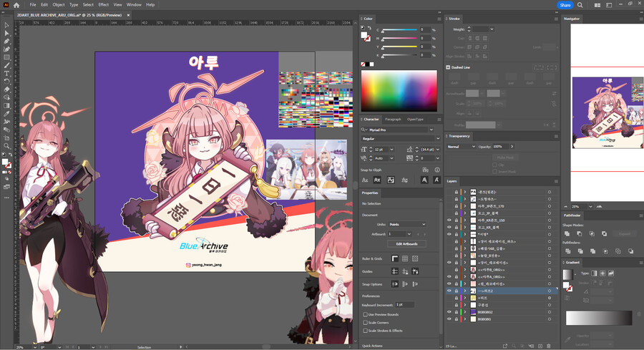
Task: Click the blue Share button
Action: click(x=565, y=5)
